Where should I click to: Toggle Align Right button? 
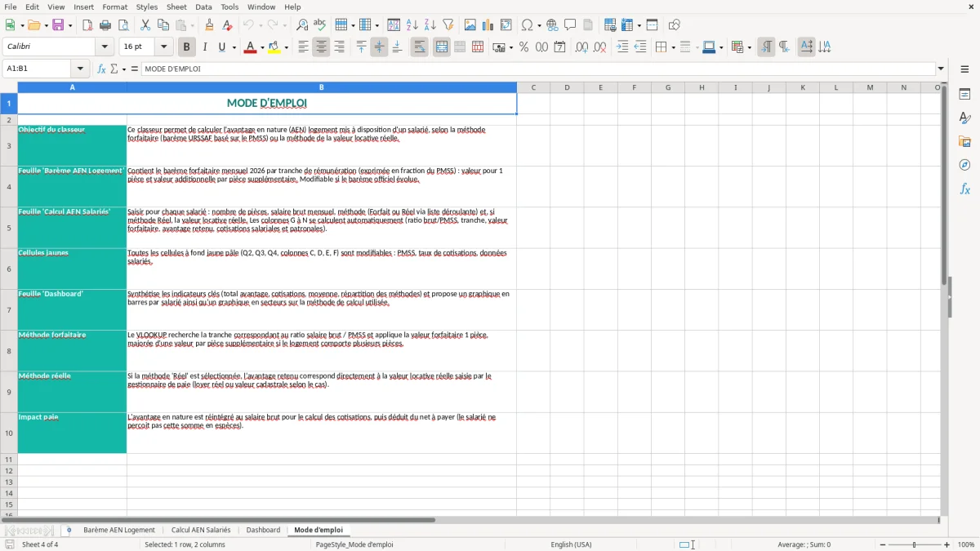[x=339, y=47]
